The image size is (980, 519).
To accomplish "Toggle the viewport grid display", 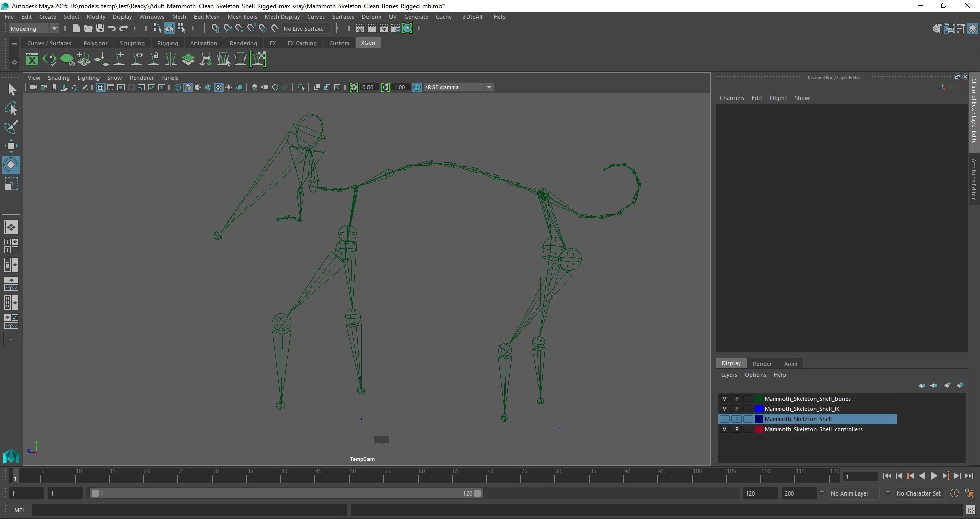I will (101, 87).
